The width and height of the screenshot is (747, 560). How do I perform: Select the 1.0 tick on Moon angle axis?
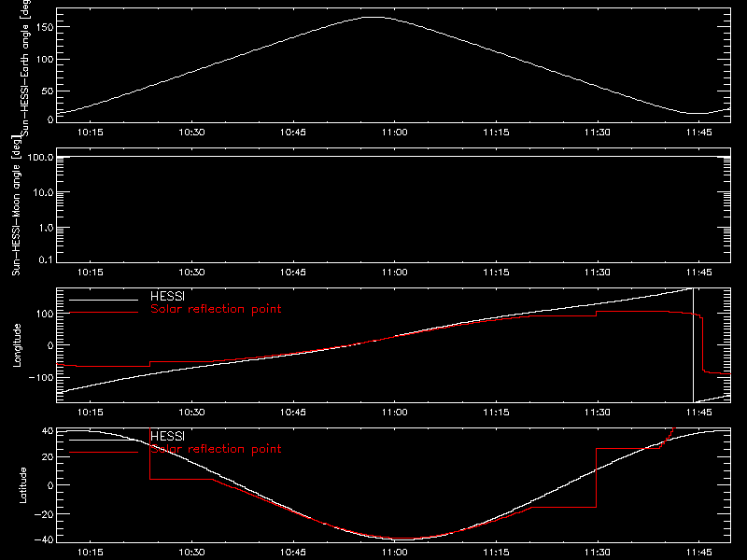[46, 228]
